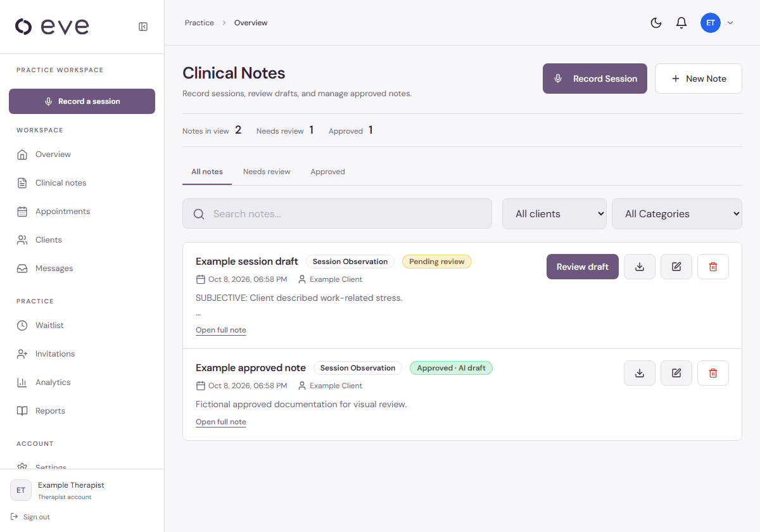Click the Approved · AI draft badge
This screenshot has height=532, width=760.
pyautogui.click(x=451, y=368)
